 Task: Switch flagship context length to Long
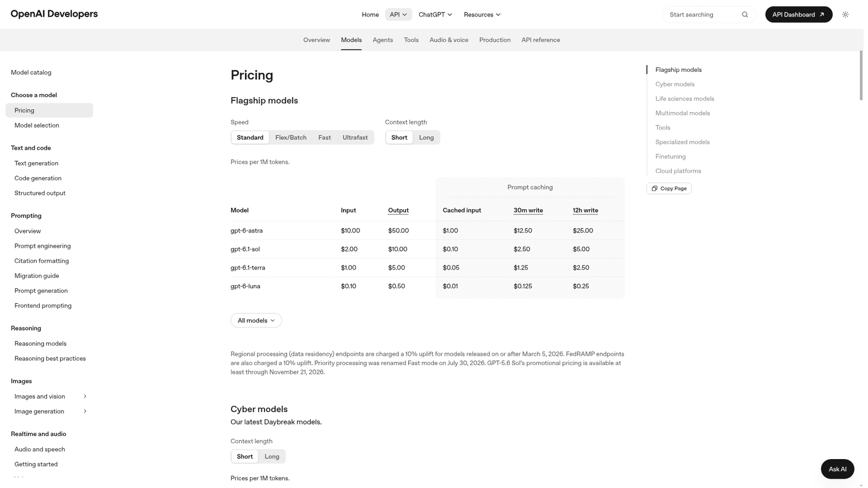pyautogui.click(x=426, y=137)
